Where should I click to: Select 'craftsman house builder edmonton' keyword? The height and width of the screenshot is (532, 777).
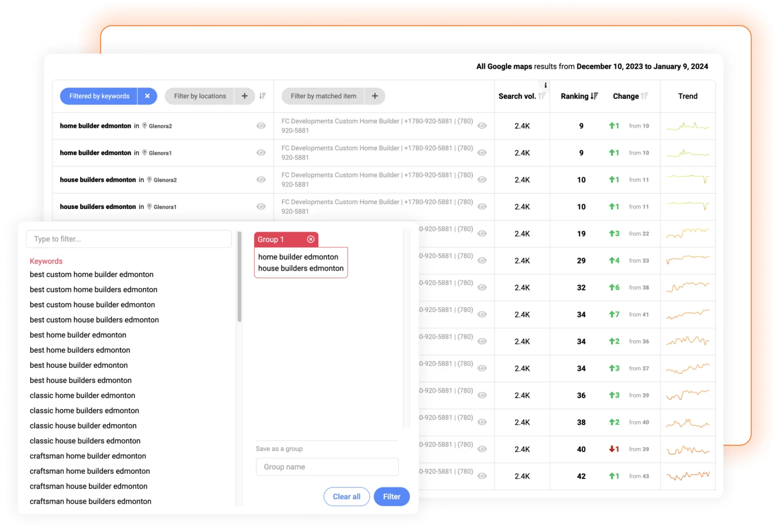(x=89, y=486)
